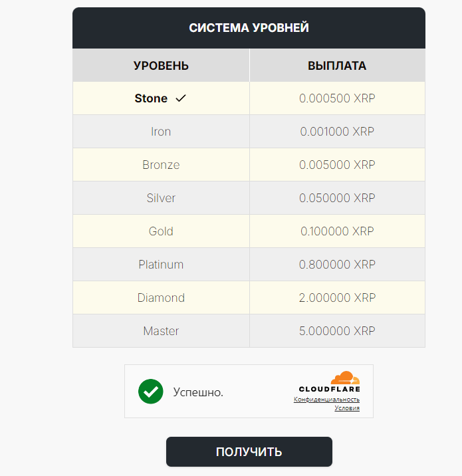462x476 pixels.
Task: Click the Gold level name
Action: tap(161, 231)
